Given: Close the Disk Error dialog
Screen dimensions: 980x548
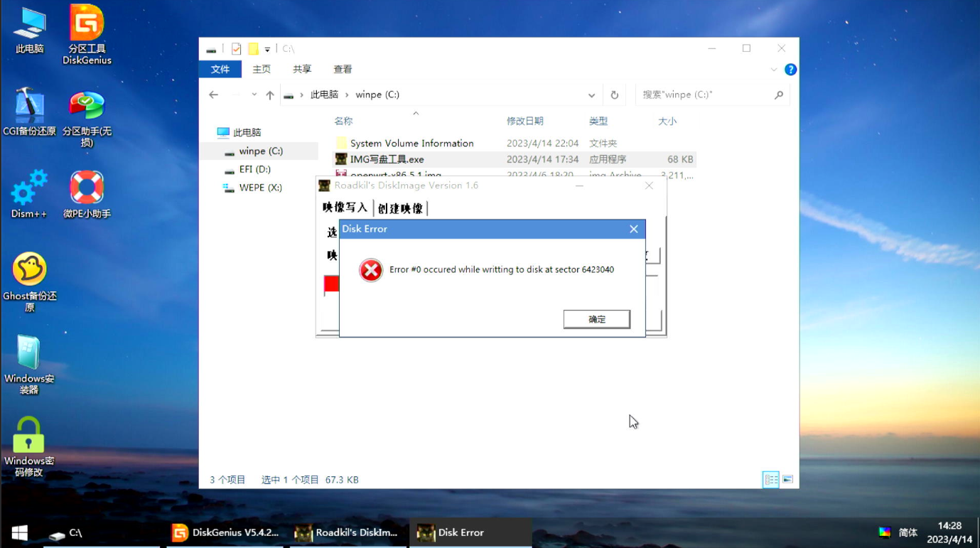Looking at the screenshot, I should [x=633, y=229].
